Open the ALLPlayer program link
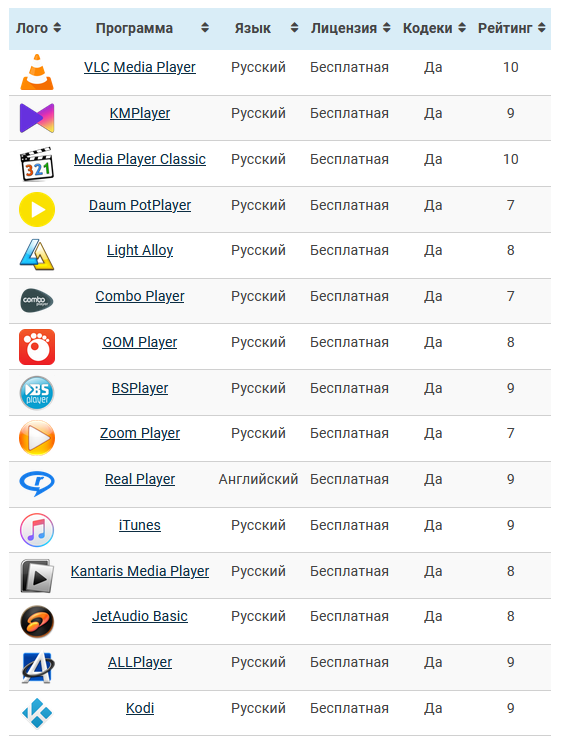 pos(140,662)
